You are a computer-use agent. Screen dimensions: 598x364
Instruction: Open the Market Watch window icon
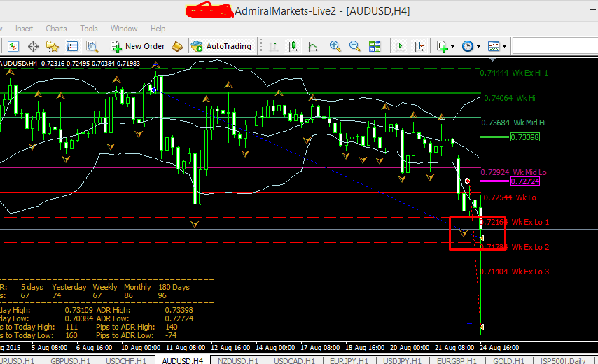click(x=13, y=46)
